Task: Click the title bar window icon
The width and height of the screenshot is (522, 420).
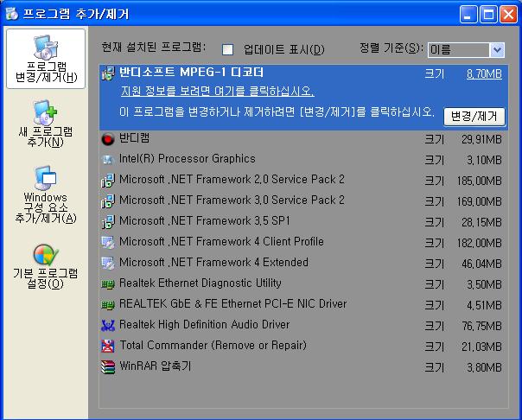Action: click(12, 14)
